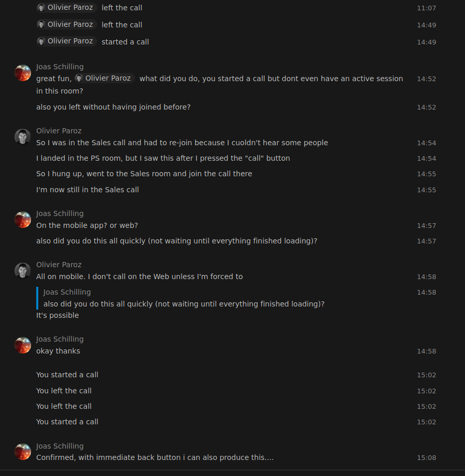The height and width of the screenshot is (476, 465).
Task: Click the first 'You started a call' system message
Action: [x=67, y=375]
